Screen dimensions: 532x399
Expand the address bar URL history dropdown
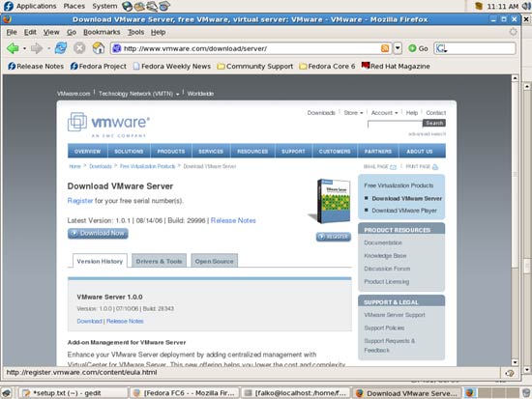coord(398,48)
